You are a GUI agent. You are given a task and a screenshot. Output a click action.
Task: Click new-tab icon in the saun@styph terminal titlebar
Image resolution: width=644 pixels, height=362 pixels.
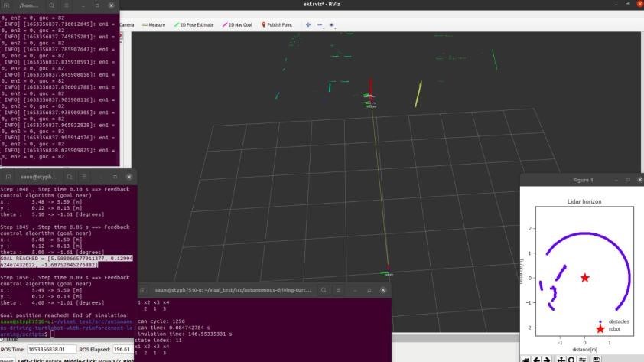9,177
